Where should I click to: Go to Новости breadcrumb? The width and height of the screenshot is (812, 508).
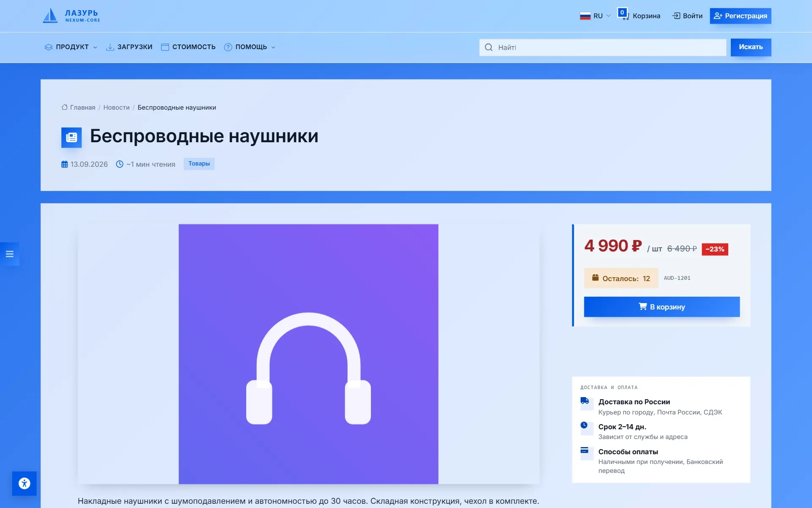tap(116, 108)
